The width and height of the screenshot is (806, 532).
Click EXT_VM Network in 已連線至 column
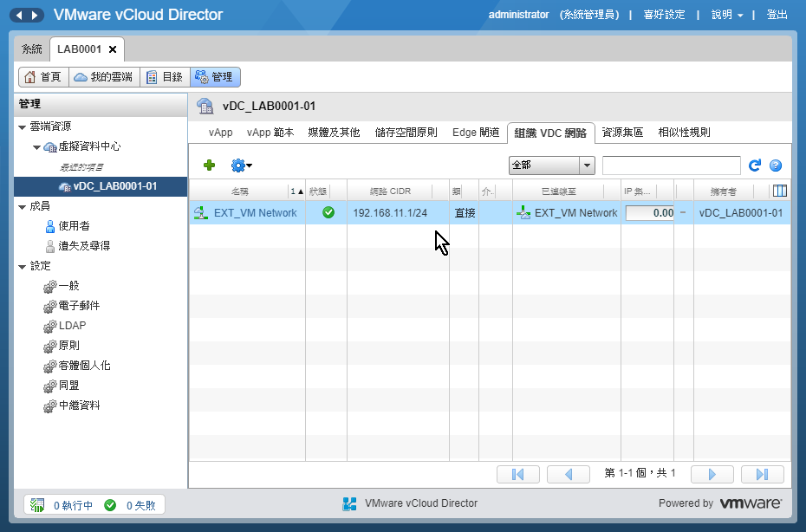(x=575, y=213)
